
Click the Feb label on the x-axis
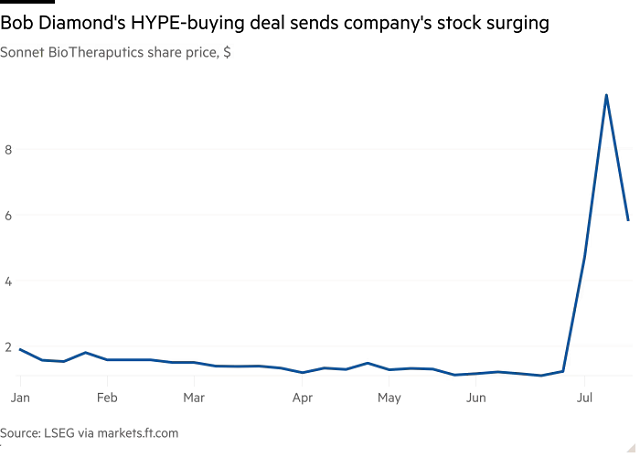107,397
